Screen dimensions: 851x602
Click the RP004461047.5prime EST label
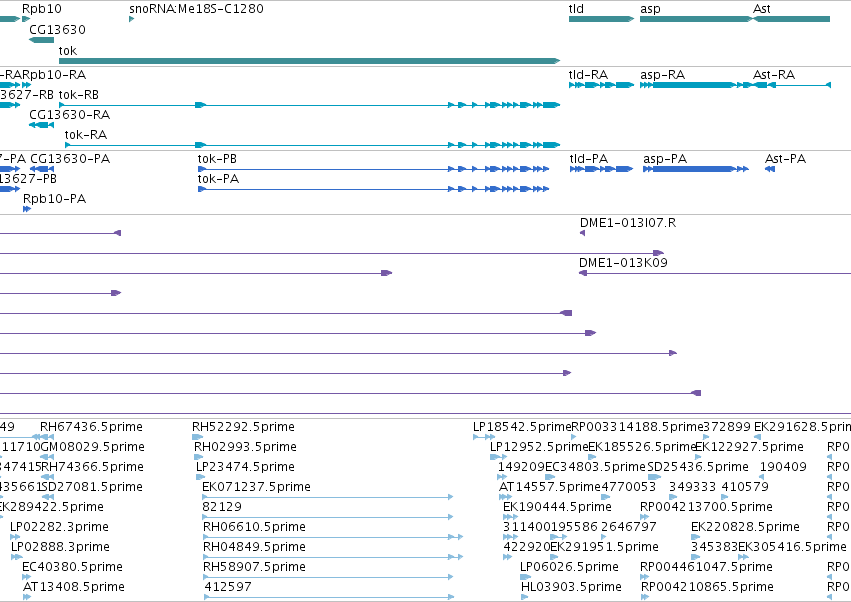point(706,567)
